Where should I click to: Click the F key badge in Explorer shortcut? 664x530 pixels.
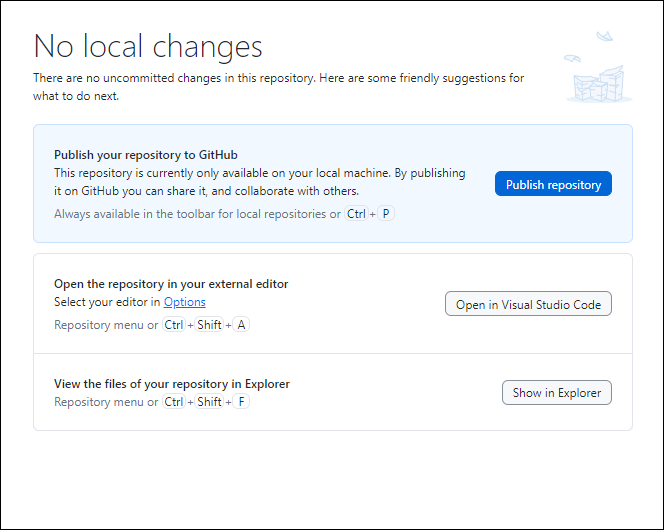pyautogui.click(x=240, y=402)
